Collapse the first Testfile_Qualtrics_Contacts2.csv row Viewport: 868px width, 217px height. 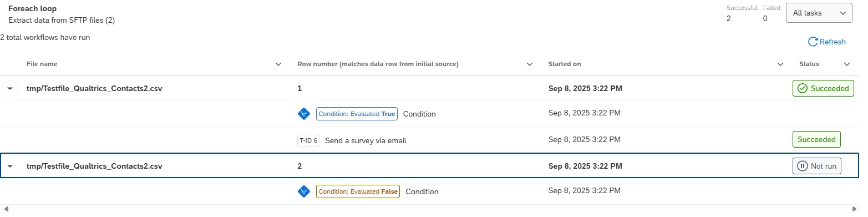[x=10, y=88]
